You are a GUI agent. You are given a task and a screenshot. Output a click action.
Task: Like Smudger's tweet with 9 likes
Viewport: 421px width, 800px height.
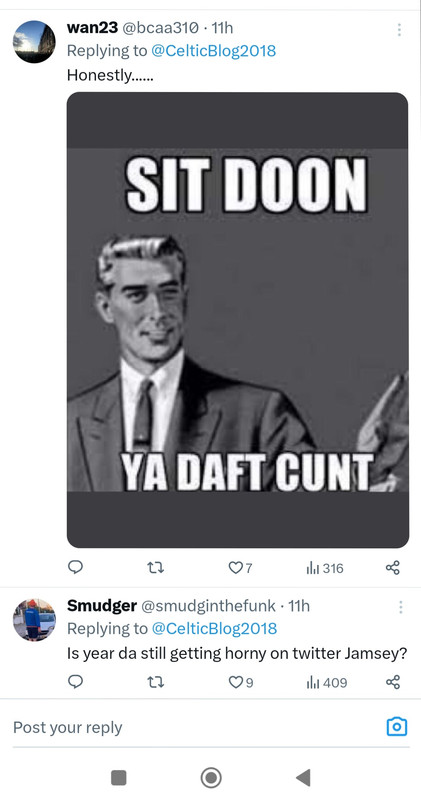coord(240,683)
